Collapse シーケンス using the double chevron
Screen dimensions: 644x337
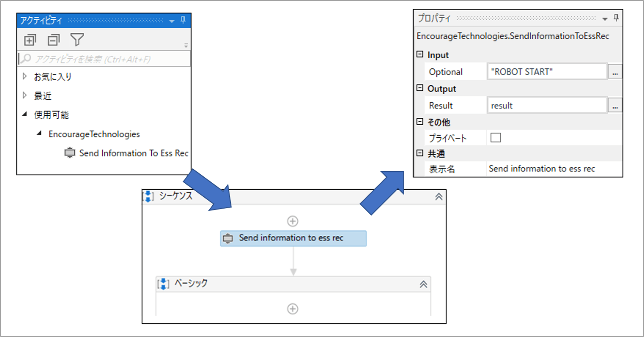(x=438, y=196)
